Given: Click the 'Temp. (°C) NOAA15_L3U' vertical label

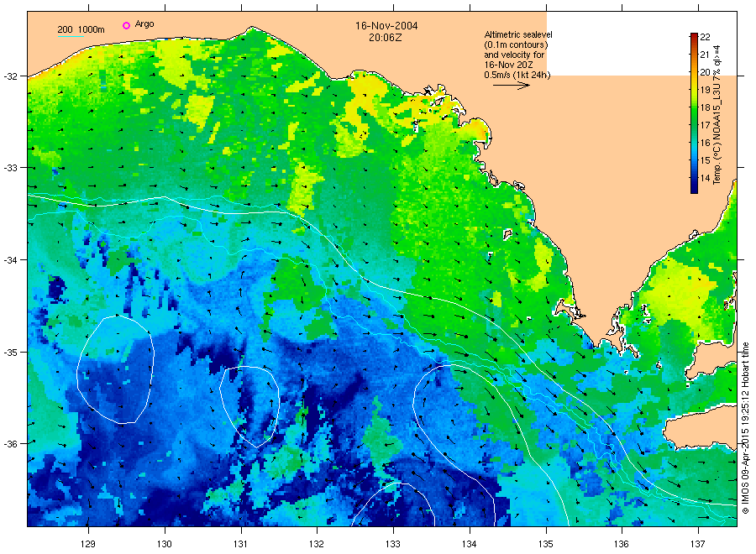Looking at the screenshot, I should tap(717, 115).
